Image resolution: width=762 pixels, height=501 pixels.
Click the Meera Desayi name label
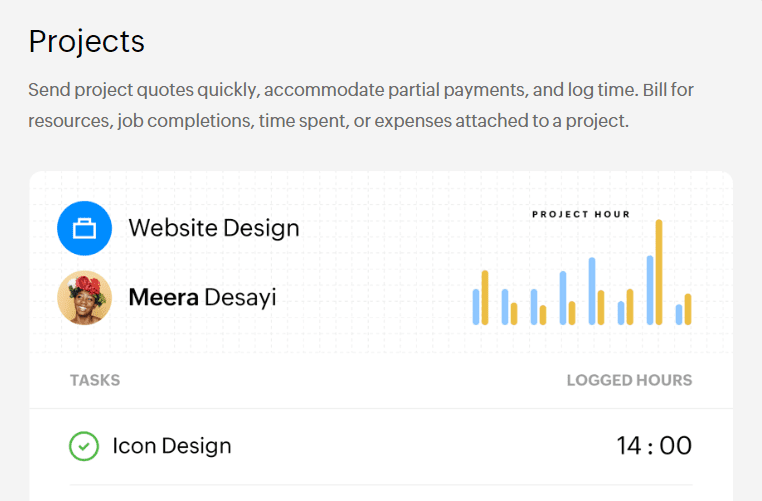pyautogui.click(x=202, y=297)
